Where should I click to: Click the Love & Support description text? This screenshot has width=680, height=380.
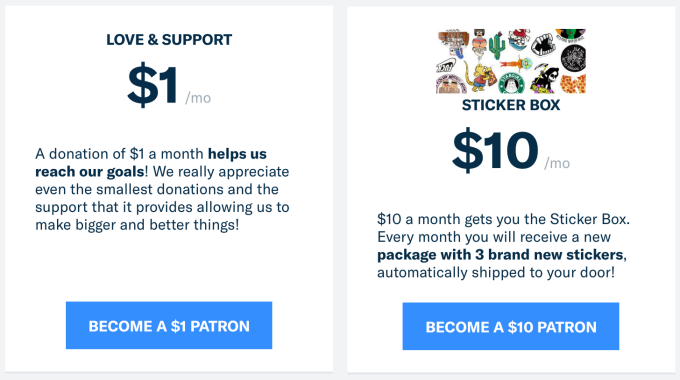click(162, 189)
